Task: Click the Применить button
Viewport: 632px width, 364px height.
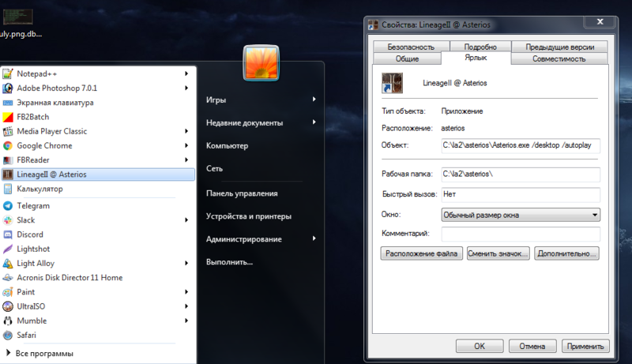Action: (585, 347)
